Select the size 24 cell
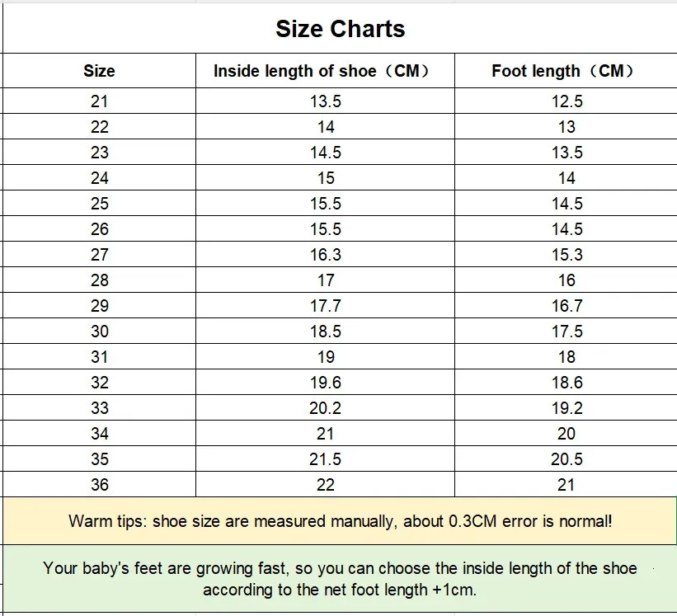Screen dimensions: 677x616 coord(99,178)
